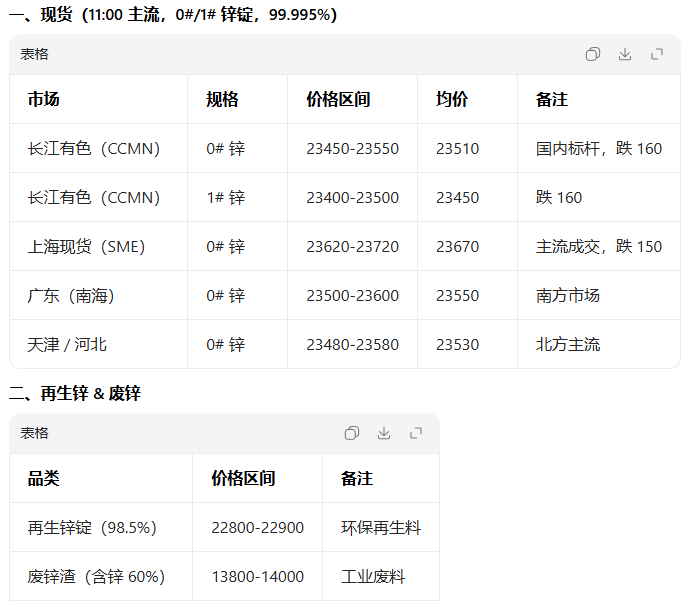Expand the spot price table to fullscreen
The width and height of the screenshot is (694, 601).
click(x=657, y=54)
